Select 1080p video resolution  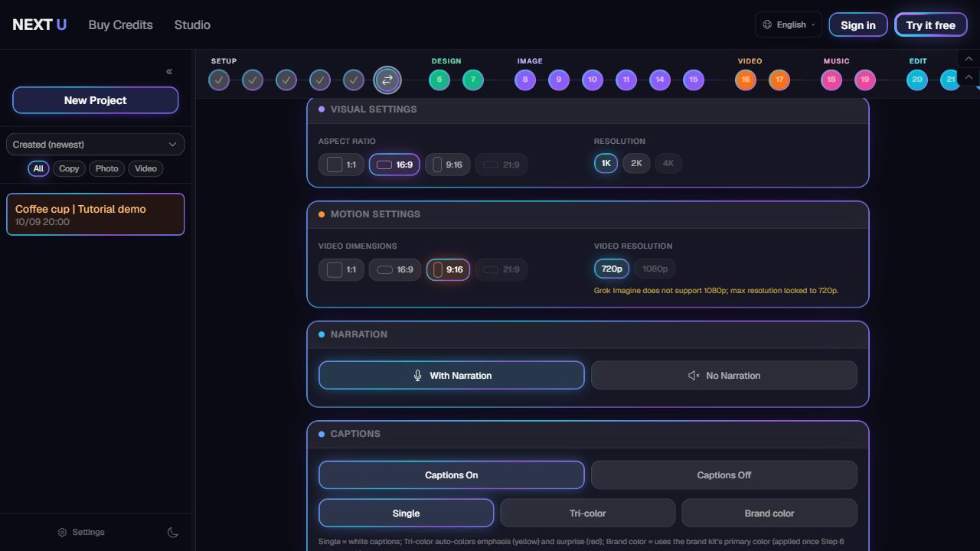[655, 269]
